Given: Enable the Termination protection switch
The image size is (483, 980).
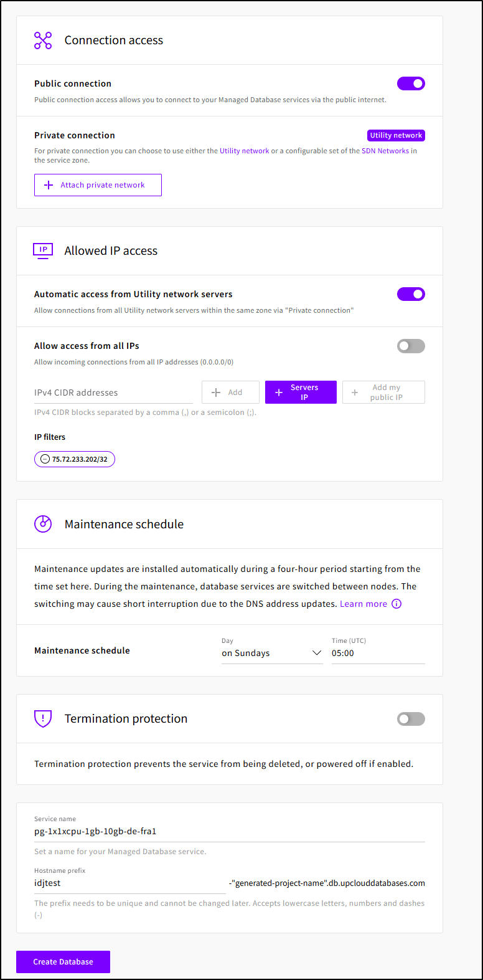Looking at the screenshot, I should (x=411, y=719).
